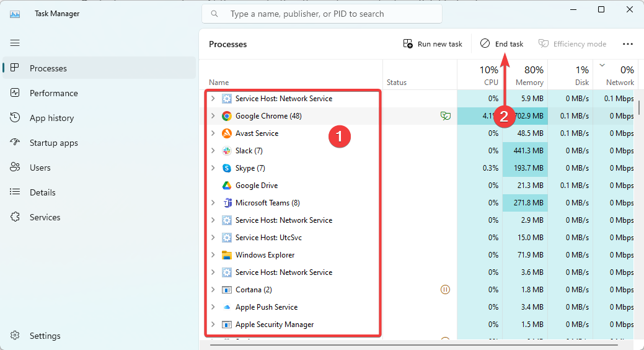Open the Services page

(99, 217)
